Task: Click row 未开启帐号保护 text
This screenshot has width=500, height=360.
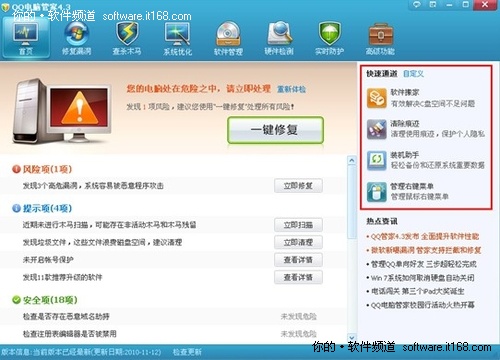Action: pos(48,260)
